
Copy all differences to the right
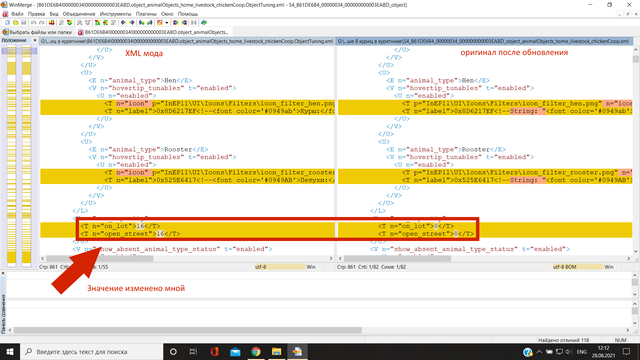[x=177, y=22]
